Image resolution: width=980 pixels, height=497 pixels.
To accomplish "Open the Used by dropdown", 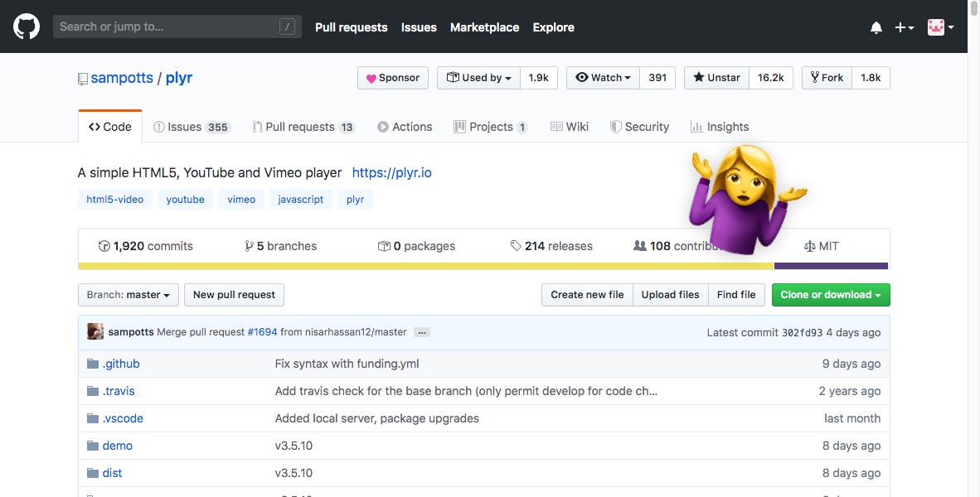I will click(478, 77).
